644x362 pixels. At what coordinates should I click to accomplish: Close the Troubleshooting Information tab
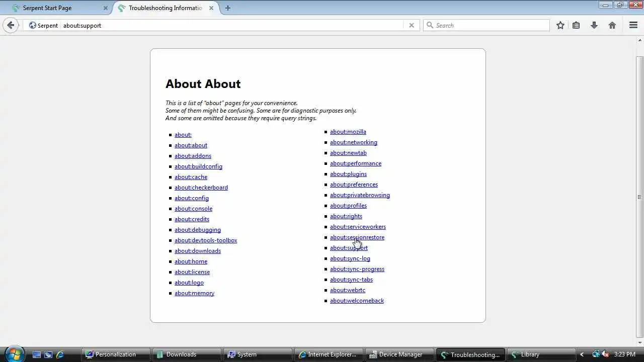pyautogui.click(x=211, y=8)
